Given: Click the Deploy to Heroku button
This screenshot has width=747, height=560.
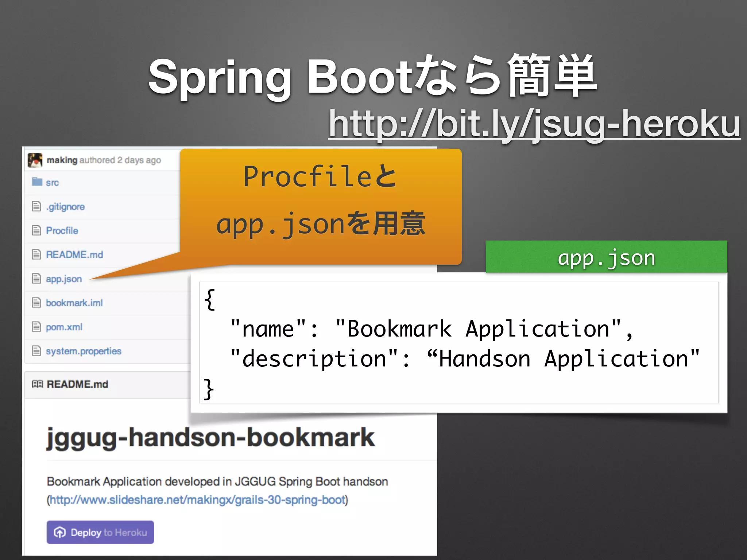Looking at the screenshot, I should 100,532.
